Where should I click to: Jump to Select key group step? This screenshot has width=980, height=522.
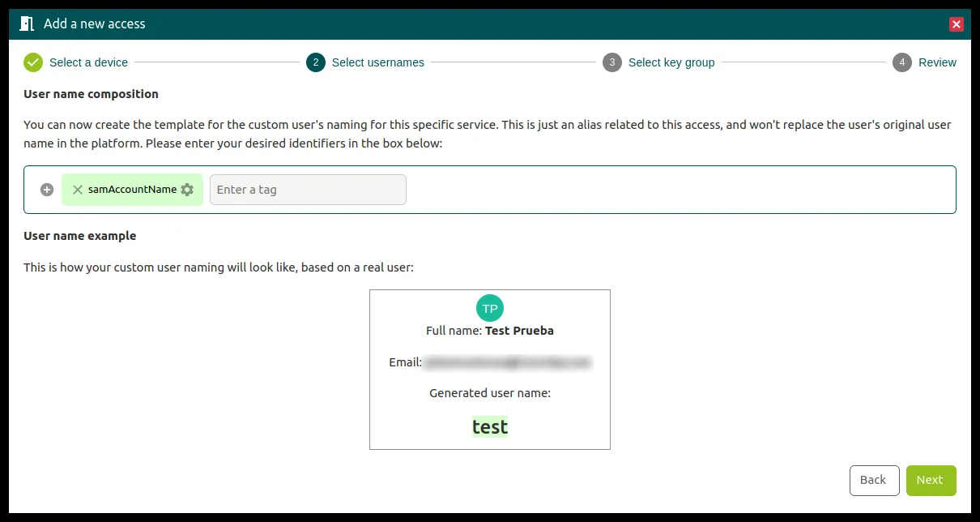671,62
